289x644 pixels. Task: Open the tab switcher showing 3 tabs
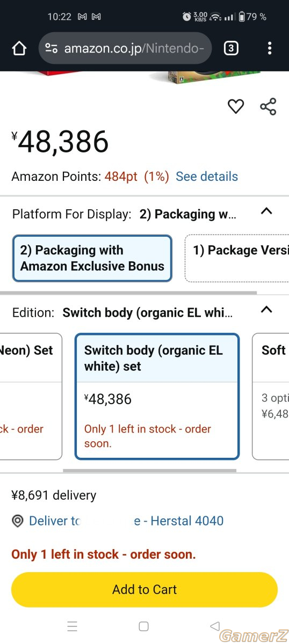tap(230, 49)
